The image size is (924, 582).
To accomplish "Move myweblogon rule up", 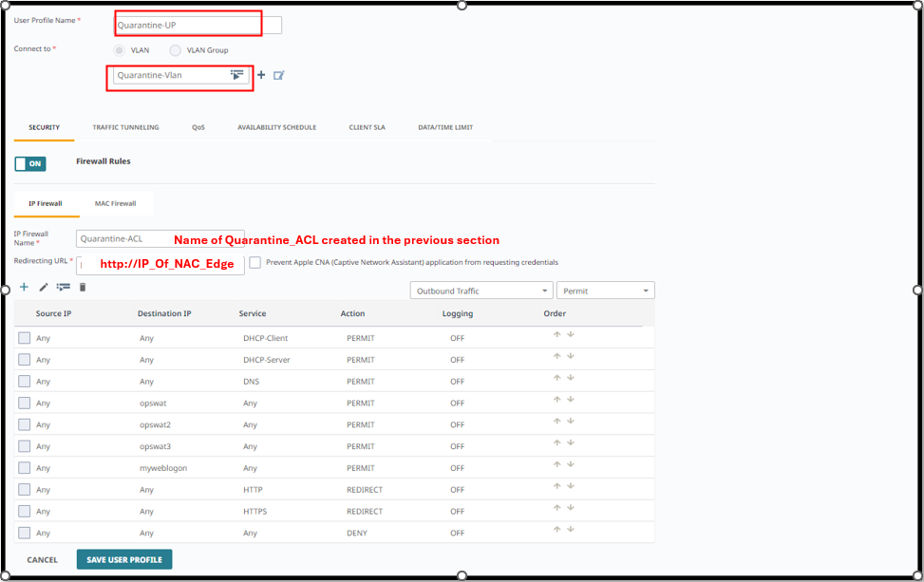I will pyautogui.click(x=556, y=465).
